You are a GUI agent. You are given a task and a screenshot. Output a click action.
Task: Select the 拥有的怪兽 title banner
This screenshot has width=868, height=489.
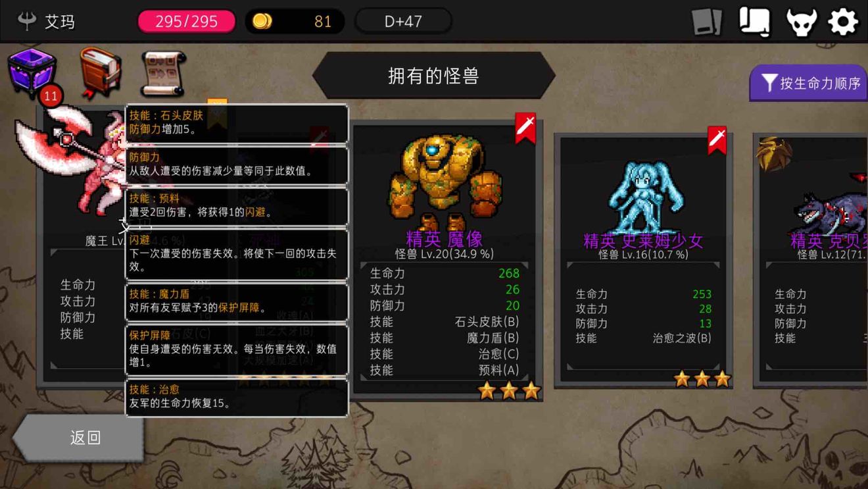[x=433, y=76]
